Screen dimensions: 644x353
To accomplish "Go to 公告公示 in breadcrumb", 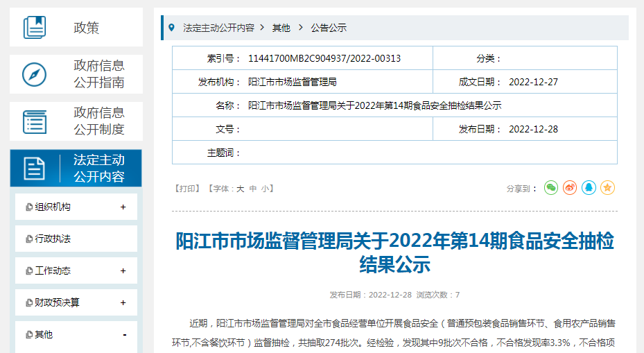I will 329,28.
